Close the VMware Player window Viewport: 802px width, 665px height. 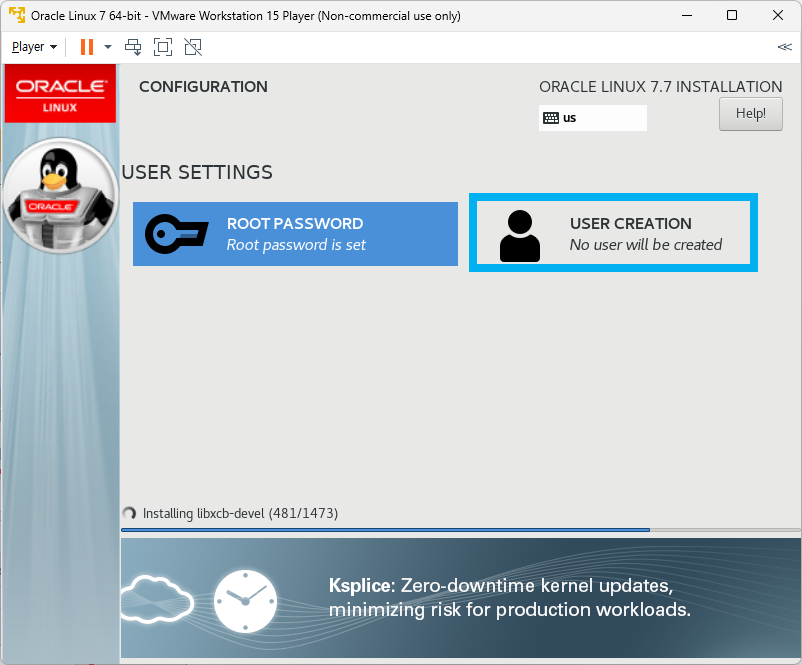778,15
